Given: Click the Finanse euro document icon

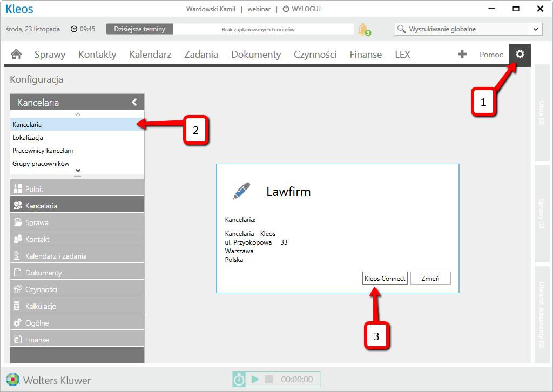Looking at the screenshot, I should (x=17, y=339).
